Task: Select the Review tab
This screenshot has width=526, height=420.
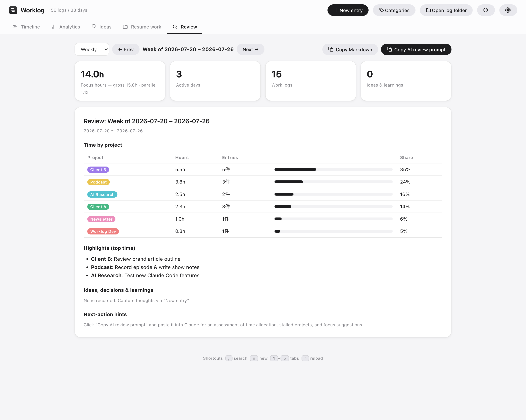Action: 185,27
